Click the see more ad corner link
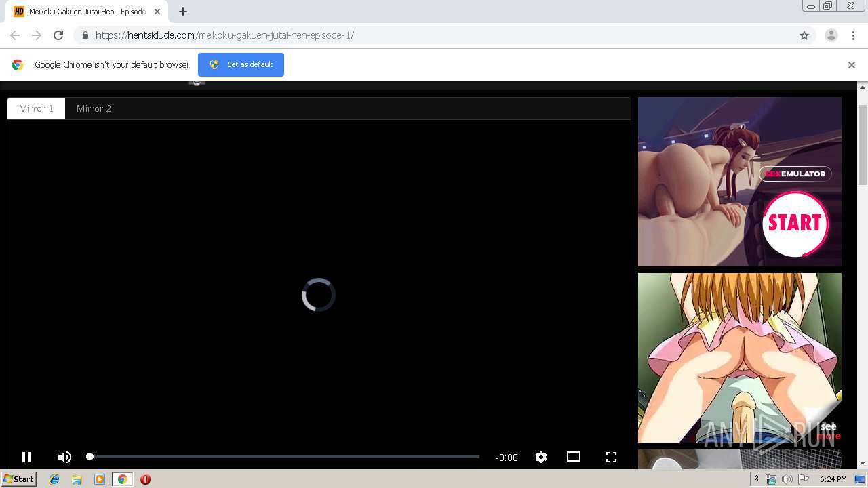Screen dimensions: 868x488 [x=828, y=431]
